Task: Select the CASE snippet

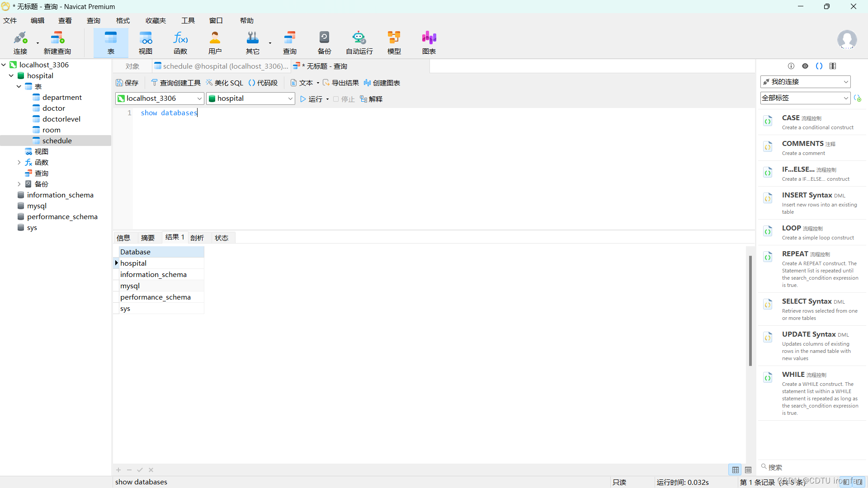Action: [x=812, y=122]
